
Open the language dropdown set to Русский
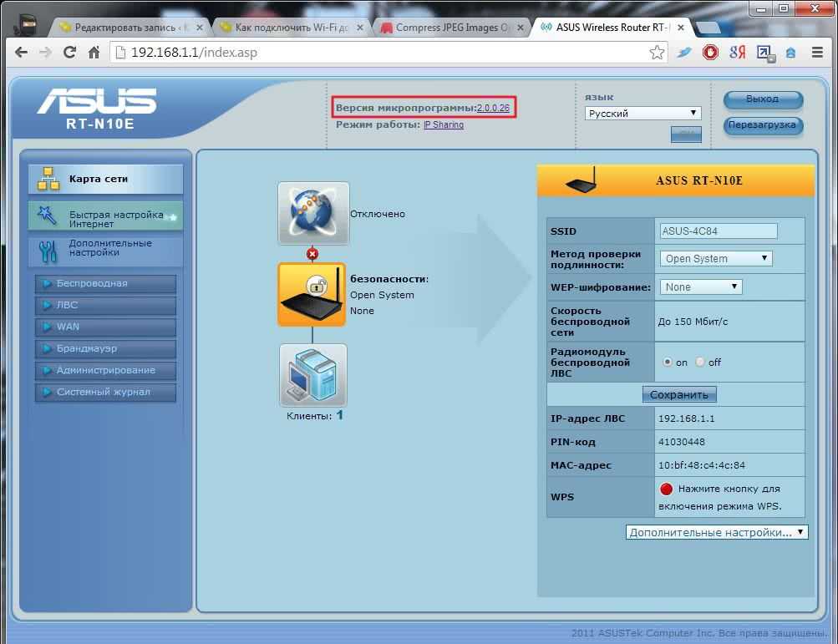click(642, 114)
